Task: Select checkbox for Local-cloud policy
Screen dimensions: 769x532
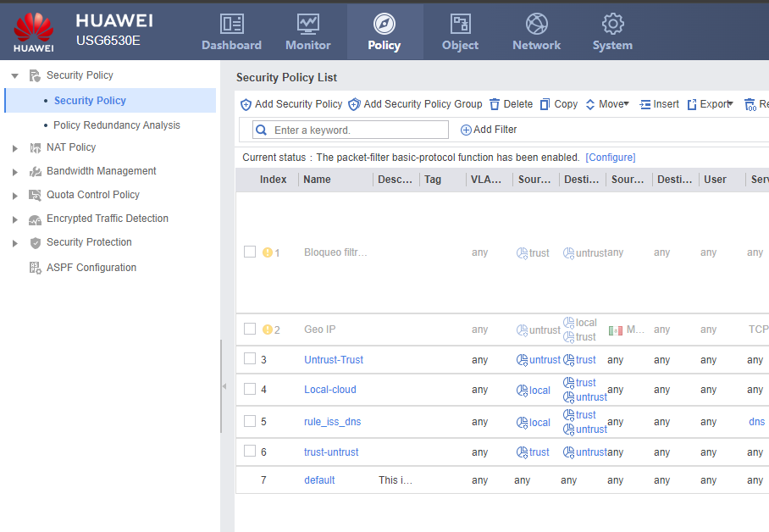Action: pos(250,389)
